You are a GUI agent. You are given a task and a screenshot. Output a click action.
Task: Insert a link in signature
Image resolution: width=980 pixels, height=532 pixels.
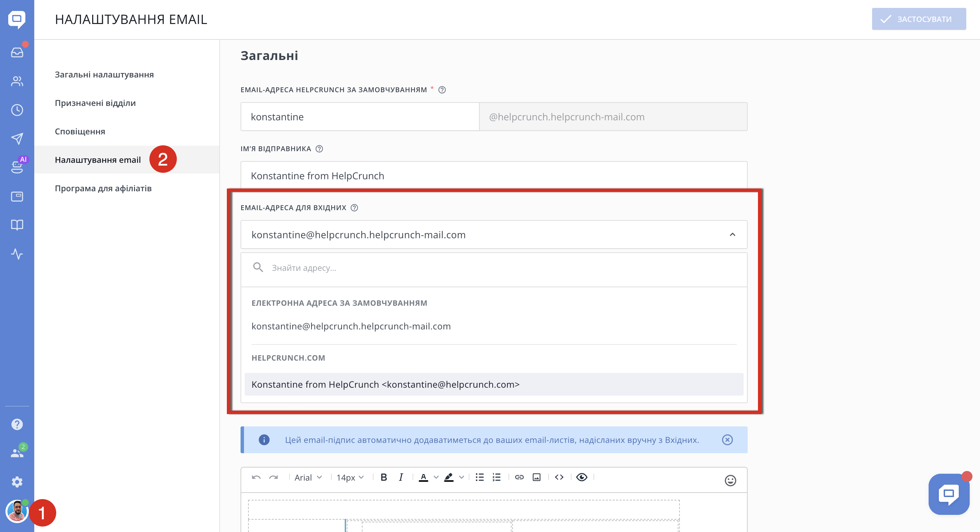click(519, 477)
